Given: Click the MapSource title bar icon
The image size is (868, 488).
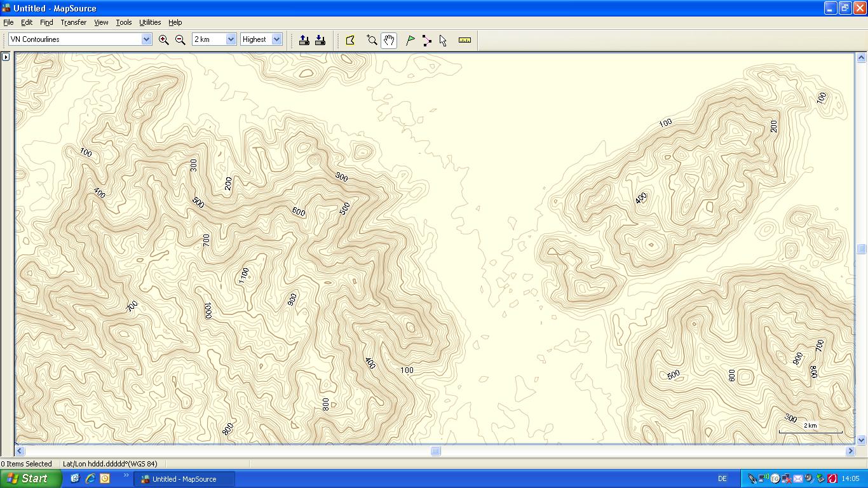Looking at the screenshot, I should coord(6,8).
